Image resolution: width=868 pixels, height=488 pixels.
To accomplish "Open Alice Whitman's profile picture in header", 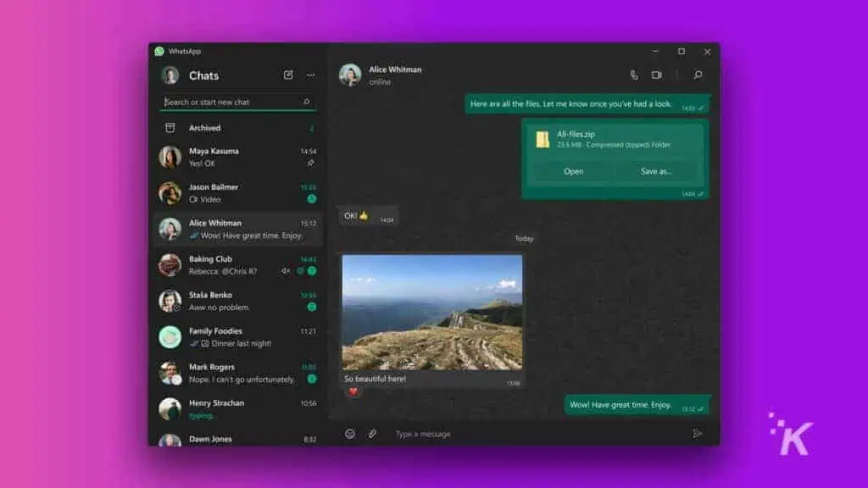I will point(350,75).
